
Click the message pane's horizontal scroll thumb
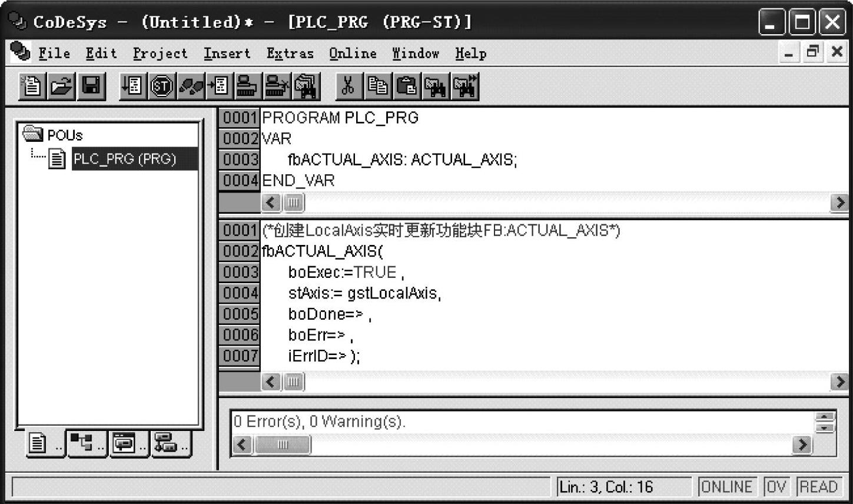pyautogui.click(x=282, y=445)
